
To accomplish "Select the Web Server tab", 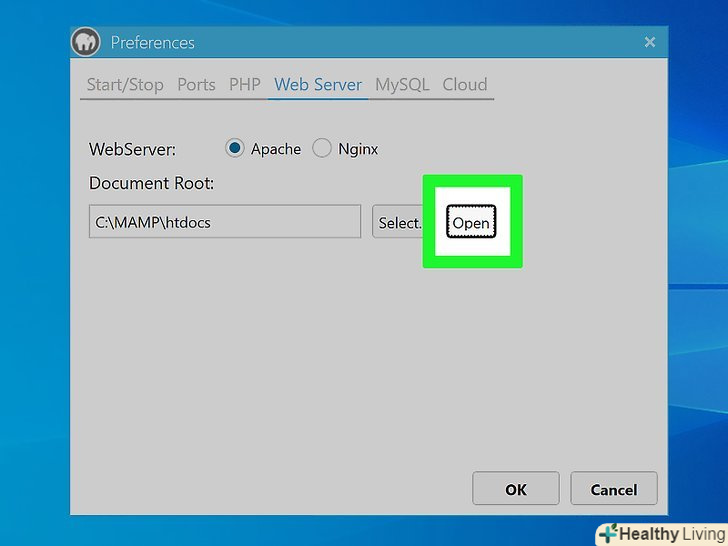I will 318,84.
